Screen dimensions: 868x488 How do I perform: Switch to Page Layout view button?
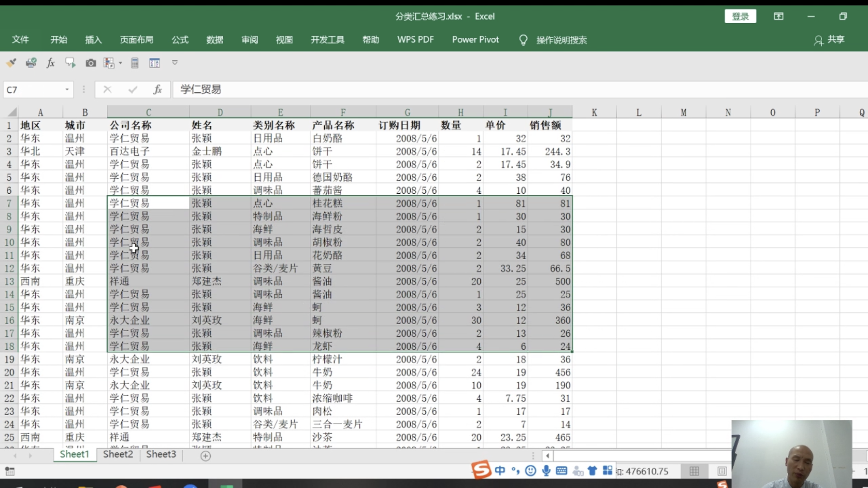[722, 471]
